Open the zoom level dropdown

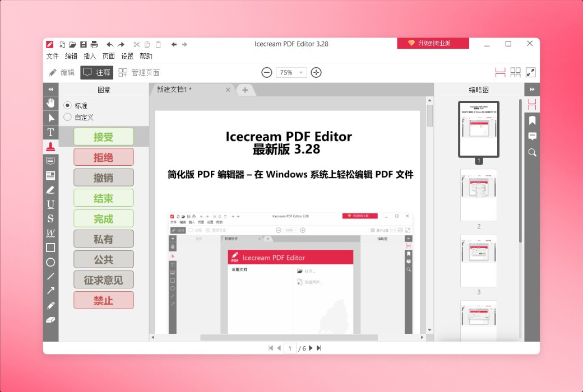pos(301,72)
